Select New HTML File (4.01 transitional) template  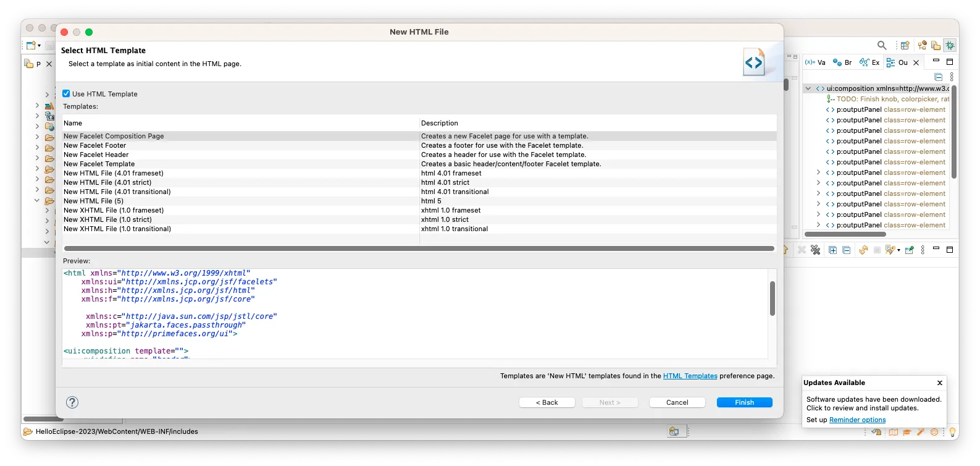(x=419, y=192)
